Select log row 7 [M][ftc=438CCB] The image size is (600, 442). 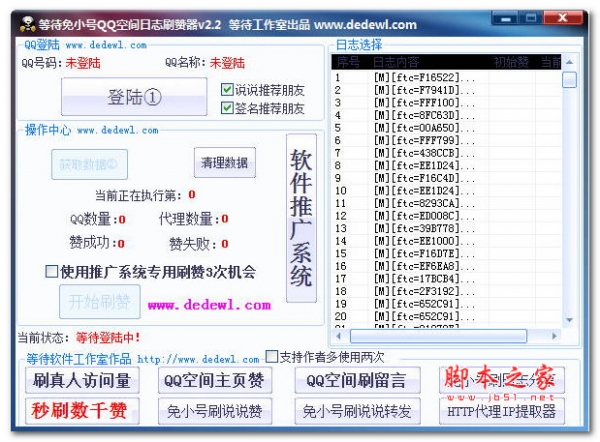click(446, 153)
